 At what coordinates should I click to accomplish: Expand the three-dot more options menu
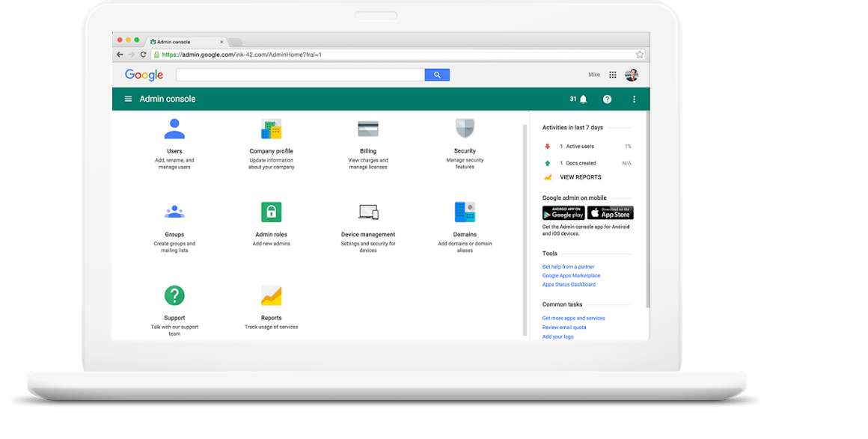pyautogui.click(x=634, y=99)
